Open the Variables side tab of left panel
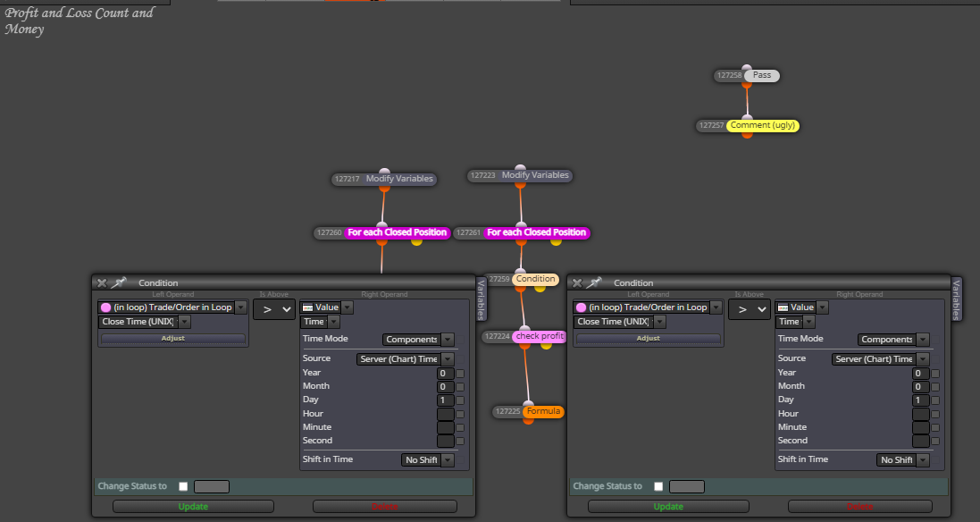The height and width of the screenshot is (522, 980). [x=481, y=299]
